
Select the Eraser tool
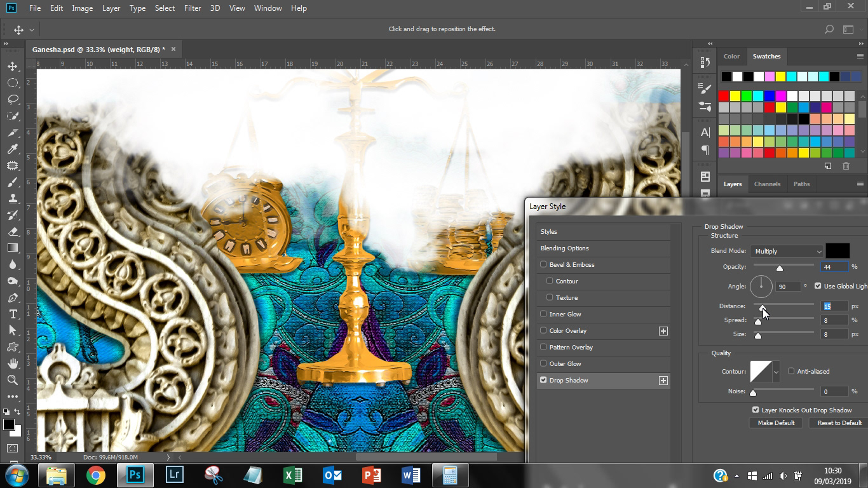point(13,232)
